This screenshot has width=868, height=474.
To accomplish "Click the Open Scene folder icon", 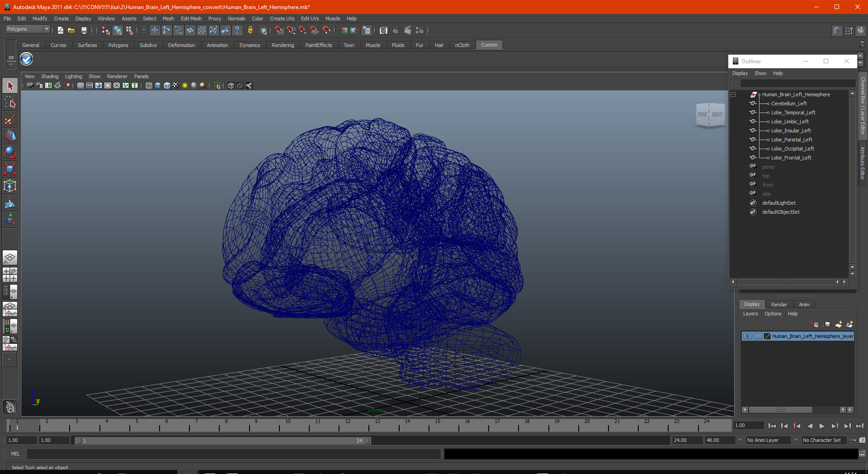I will point(71,30).
